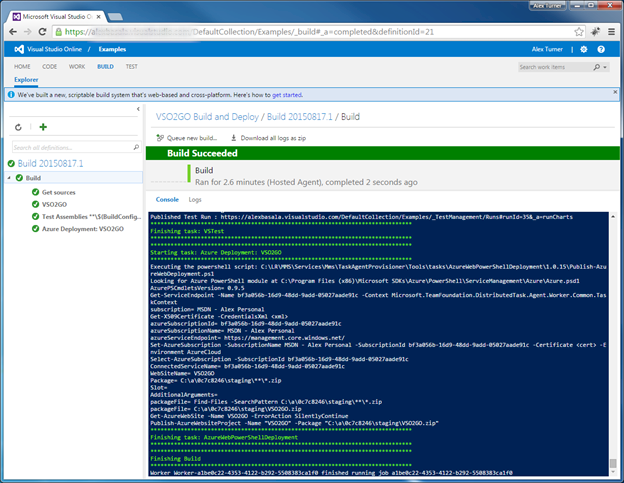624x483 pixels.
Task: Open the work item search options dropdown arrow
Action: (605, 67)
